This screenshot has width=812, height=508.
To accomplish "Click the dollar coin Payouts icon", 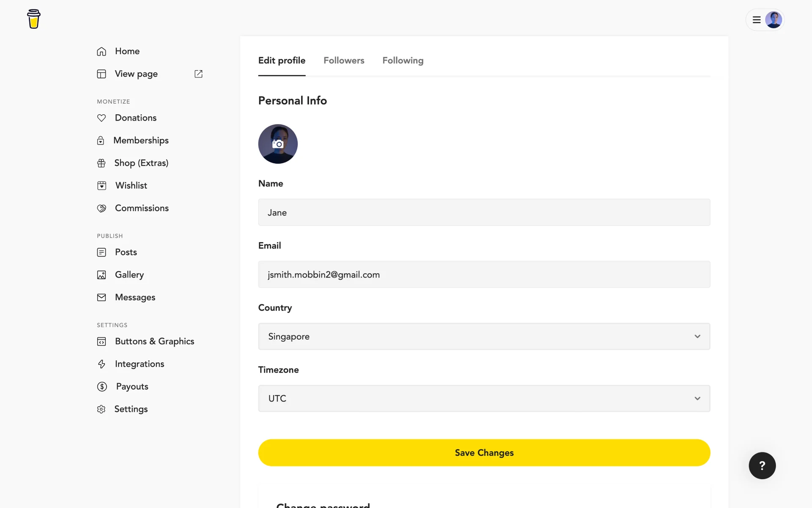I will [102, 387].
